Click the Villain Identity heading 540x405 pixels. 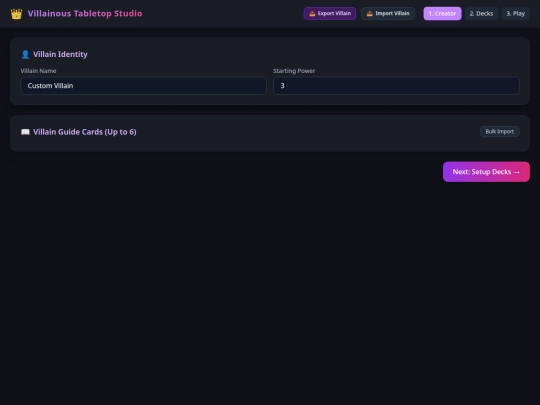pyautogui.click(x=60, y=54)
